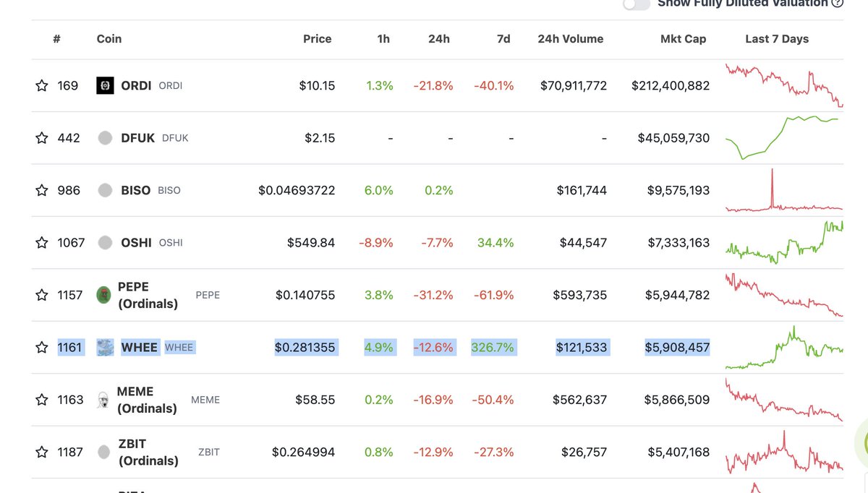Click MEME 24h volume $562,637
Viewport: 868px width, 493px height.
[x=580, y=400]
